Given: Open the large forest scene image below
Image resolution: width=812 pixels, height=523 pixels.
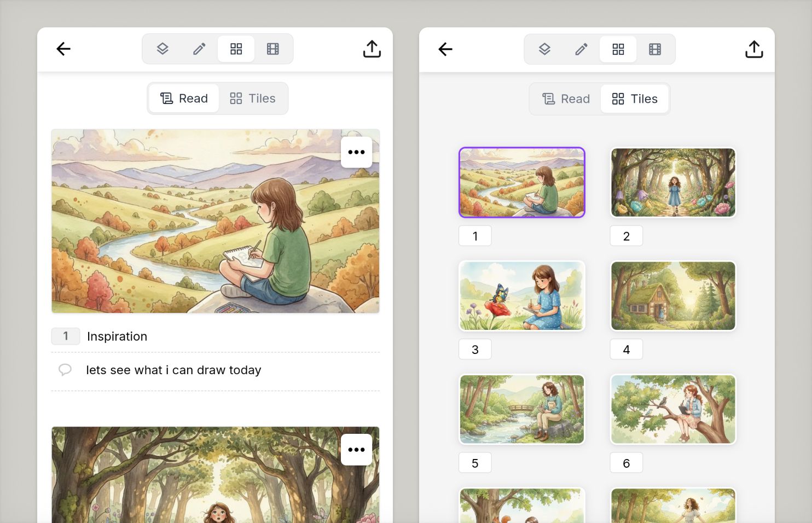Looking at the screenshot, I should [x=216, y=475].
